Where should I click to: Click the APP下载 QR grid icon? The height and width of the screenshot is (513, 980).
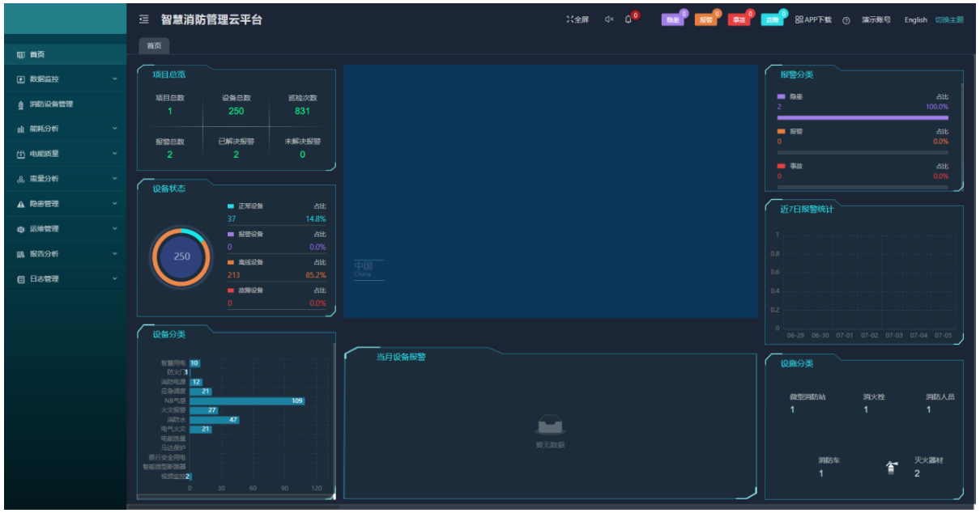point(799,19)
